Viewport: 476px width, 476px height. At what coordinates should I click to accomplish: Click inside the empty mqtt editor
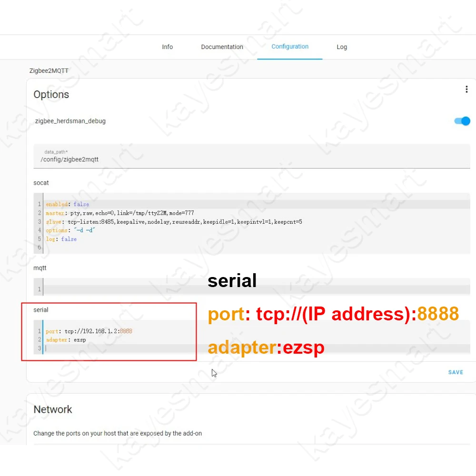257,289
